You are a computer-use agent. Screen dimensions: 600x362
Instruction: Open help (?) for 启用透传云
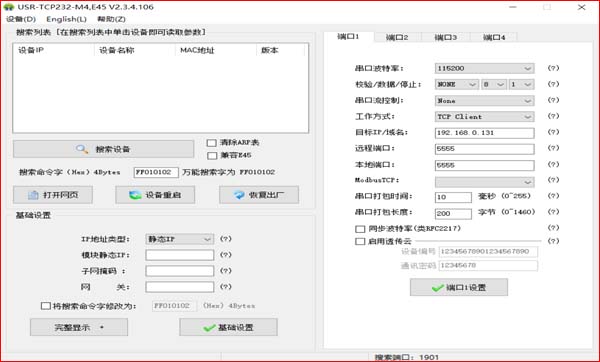[553, 241]
